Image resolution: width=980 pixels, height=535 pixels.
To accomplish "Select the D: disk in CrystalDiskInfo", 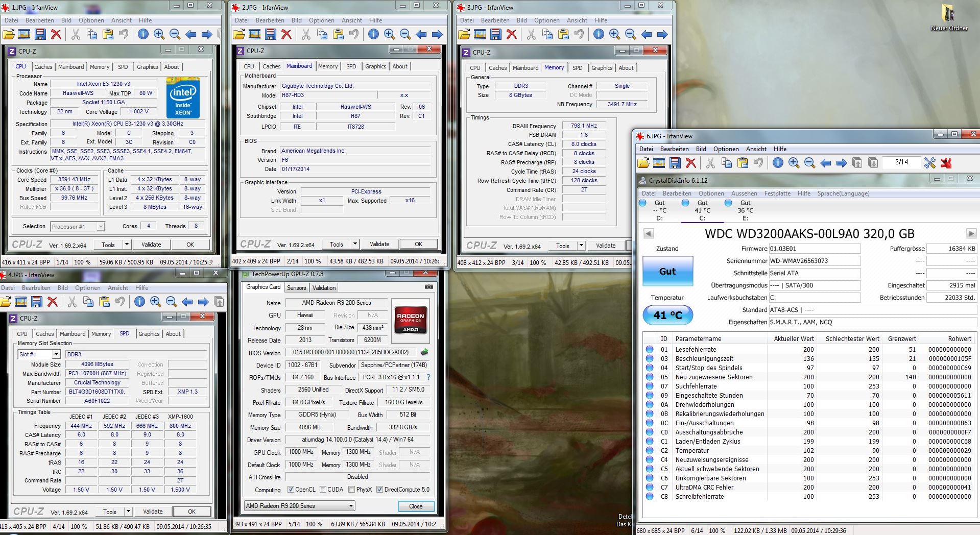I will [659, 210].
